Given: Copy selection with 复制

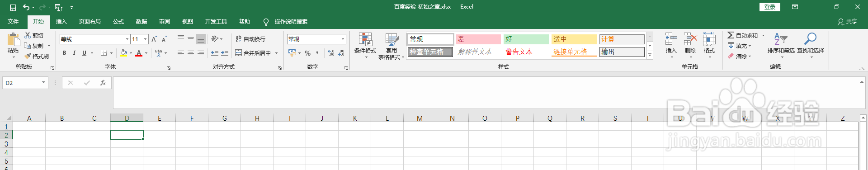Looking at the screenshot, I should point(34,46).
